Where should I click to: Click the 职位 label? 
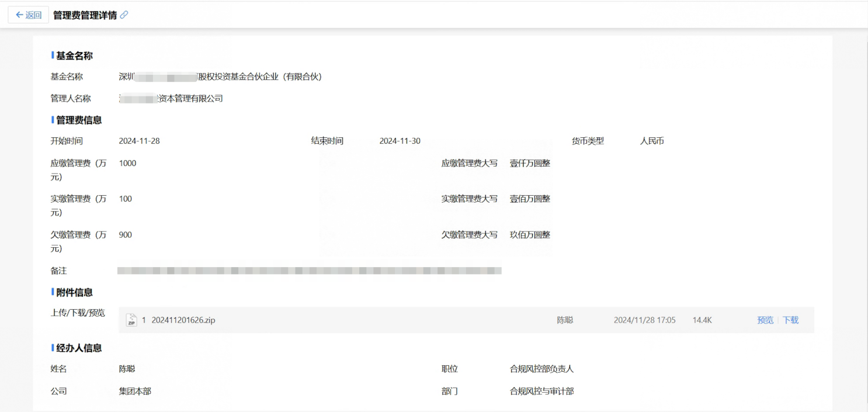point(450,369)
